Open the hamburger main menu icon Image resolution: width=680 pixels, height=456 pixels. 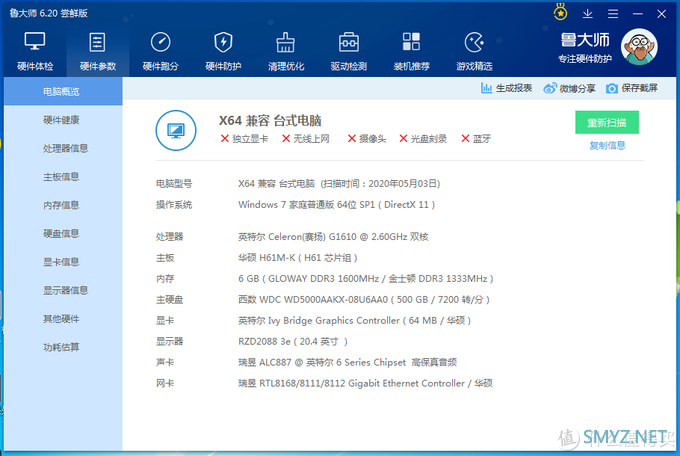(613, 14)
